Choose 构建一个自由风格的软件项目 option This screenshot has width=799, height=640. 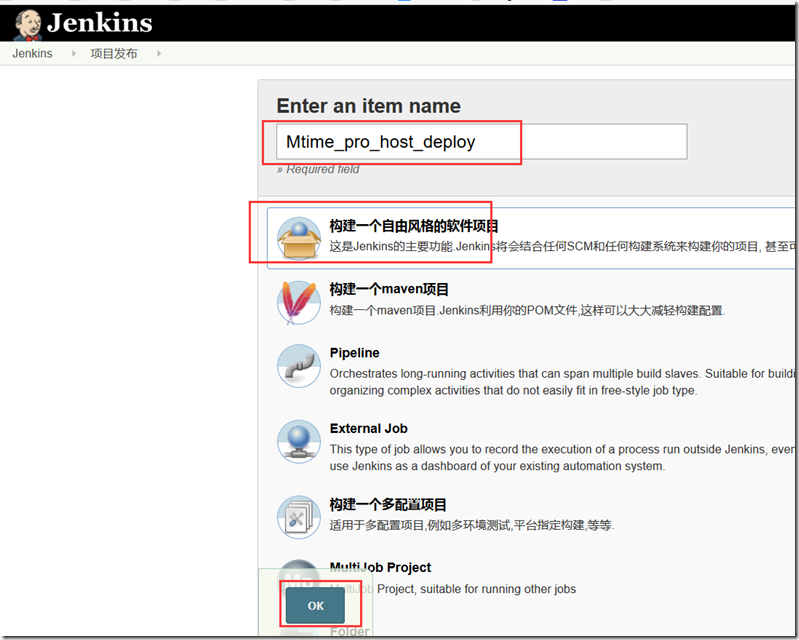pos(414,226)
